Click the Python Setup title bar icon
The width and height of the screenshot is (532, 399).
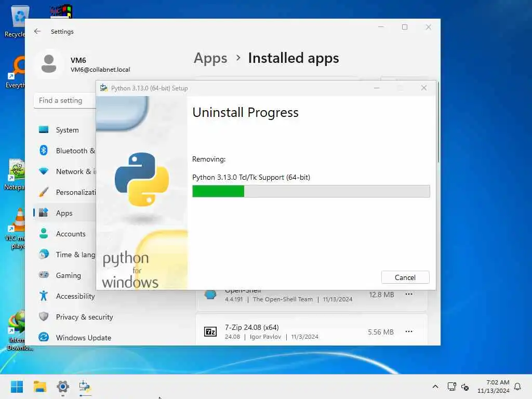click(104, 88)
